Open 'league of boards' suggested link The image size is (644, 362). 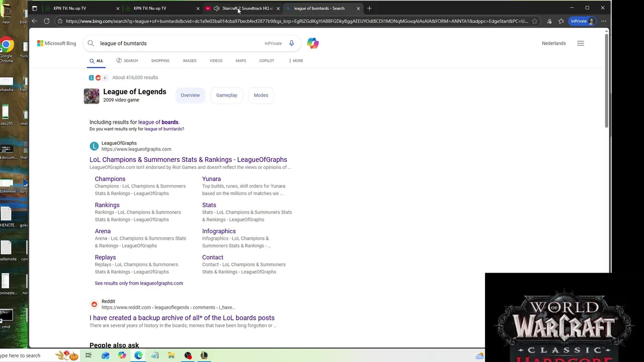point(158,122)
